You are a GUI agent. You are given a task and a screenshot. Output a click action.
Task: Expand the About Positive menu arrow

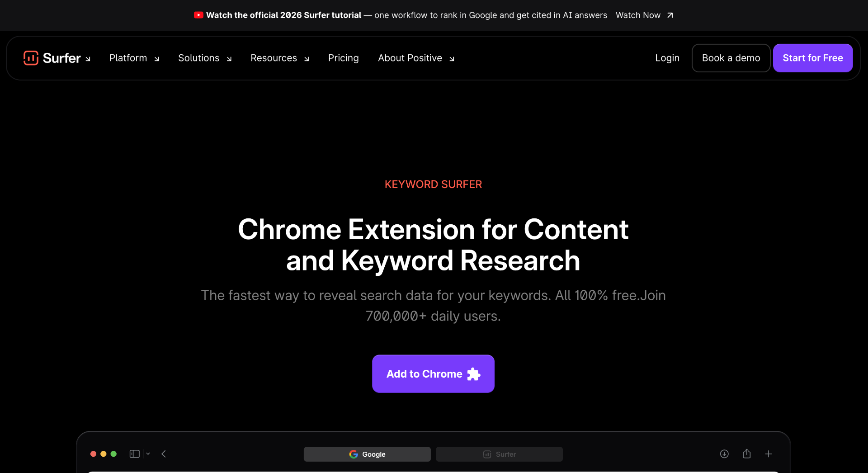[x=452, y=59]
